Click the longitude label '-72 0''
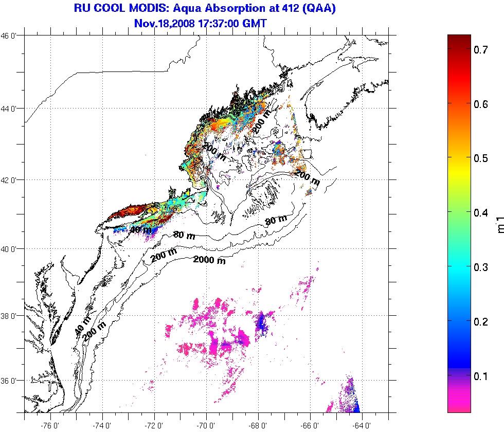The width and height of the screenshot is (504, 432). [154, 426]
